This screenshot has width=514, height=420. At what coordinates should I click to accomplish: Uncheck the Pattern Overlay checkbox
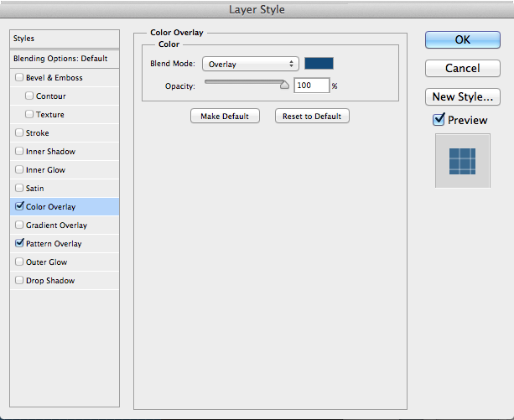click(19, 244)
